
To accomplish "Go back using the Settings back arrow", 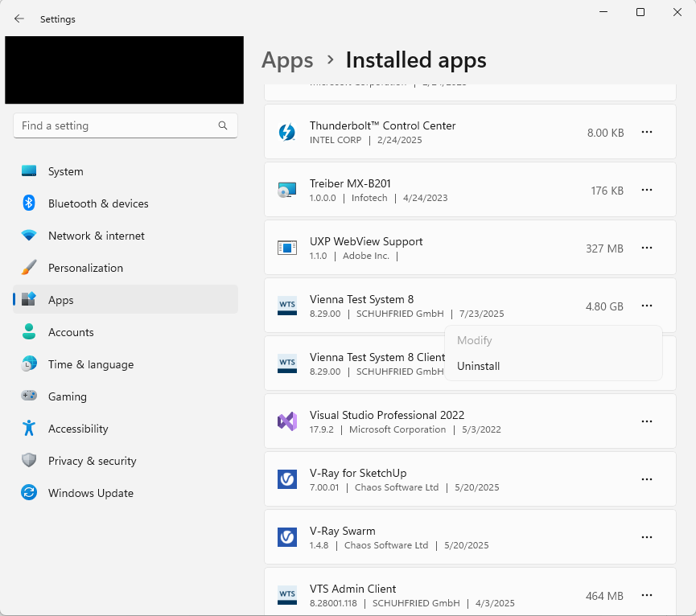I will click(x=19, y=19).
